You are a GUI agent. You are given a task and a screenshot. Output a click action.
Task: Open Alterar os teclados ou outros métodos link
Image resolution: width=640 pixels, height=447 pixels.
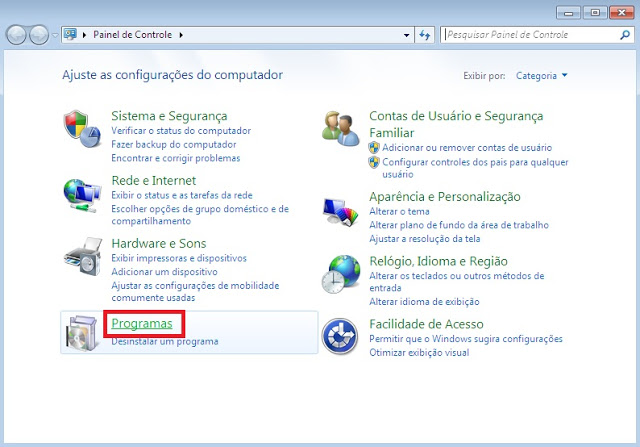pyautogui.click(x=457, y=282)
